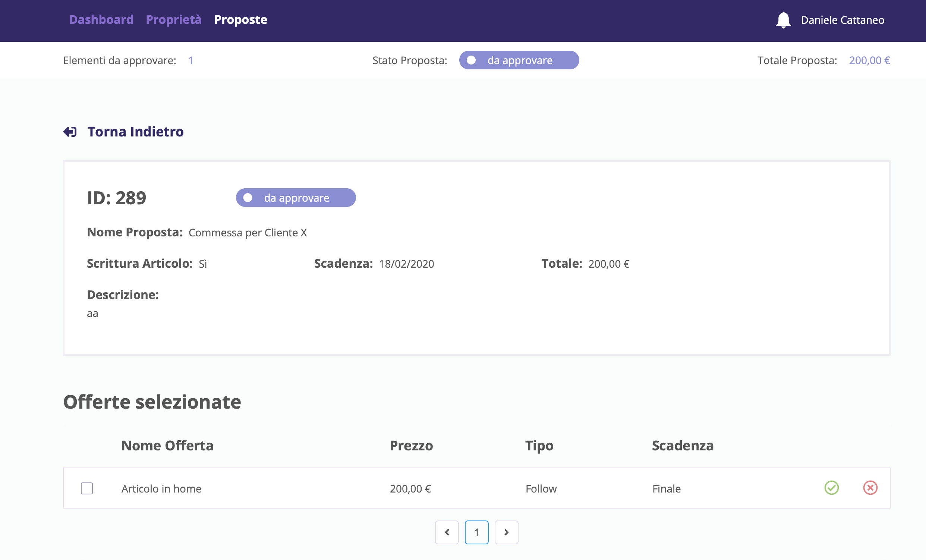Click the notification bell icon
The height and width of the screenshot is (560, 926).
[x=783, y=20]
